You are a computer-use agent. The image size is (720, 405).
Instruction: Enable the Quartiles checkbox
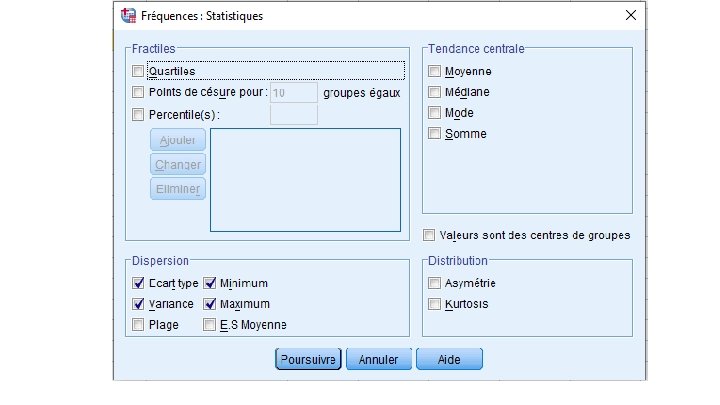[138, 71]
